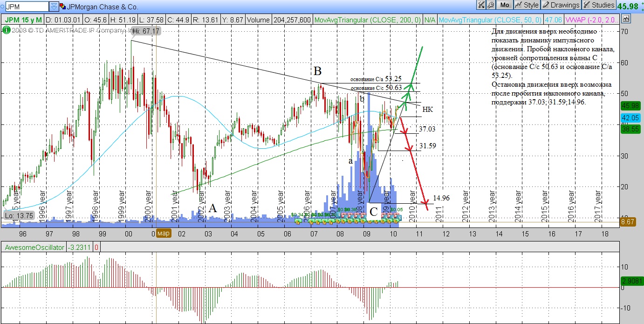Click the MovAvgTriangular (CLOSE, 200, 0) study label
This screenshot has height=324, width=644.
368,20
